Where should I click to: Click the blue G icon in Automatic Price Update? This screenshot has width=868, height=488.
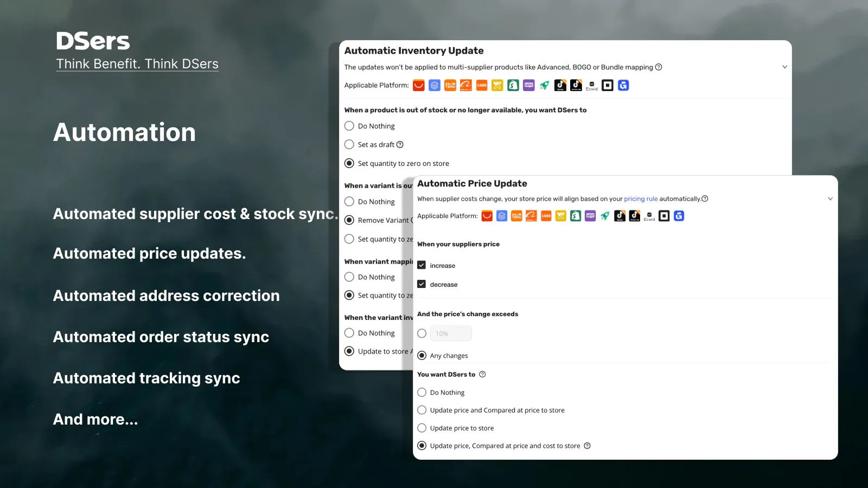tap(679, 216)
